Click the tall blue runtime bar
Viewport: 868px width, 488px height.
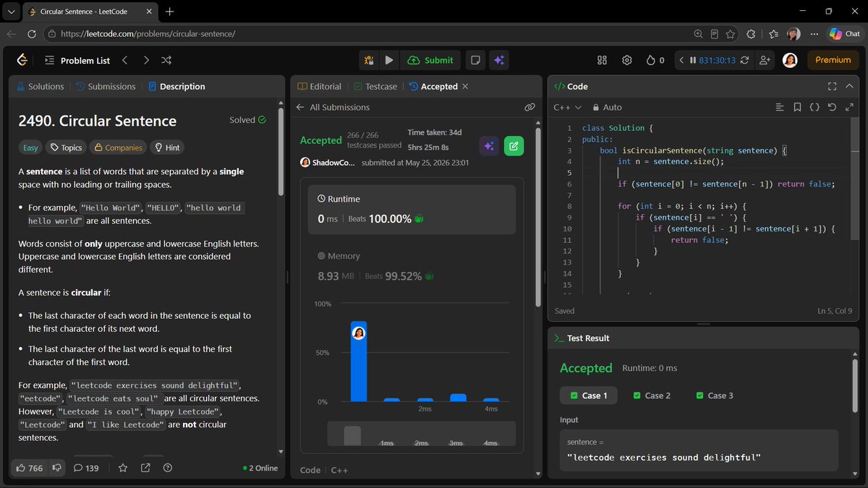tap(359, 361)
